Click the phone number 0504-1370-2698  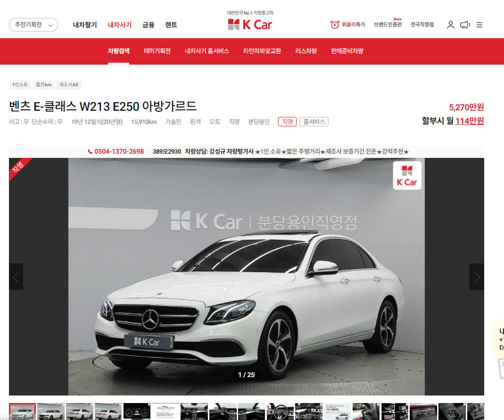point(119,151)
